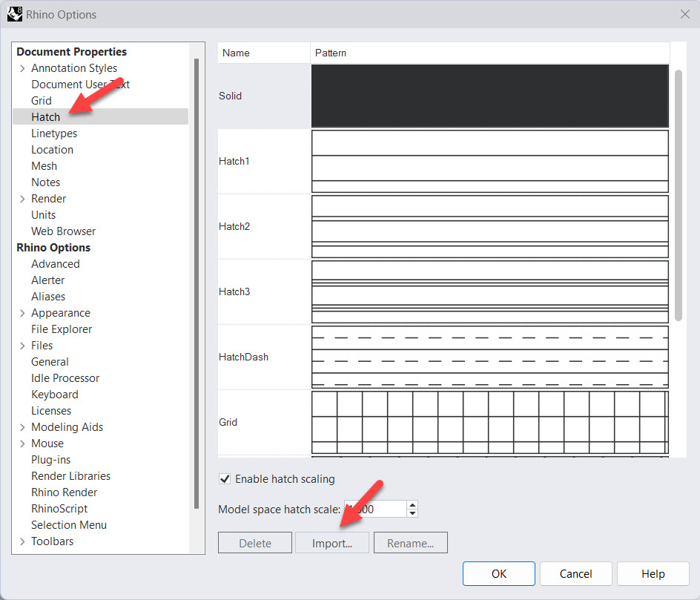Increase model space hatch scale with up arrow
Screen dimensions: 700x600
412,505
